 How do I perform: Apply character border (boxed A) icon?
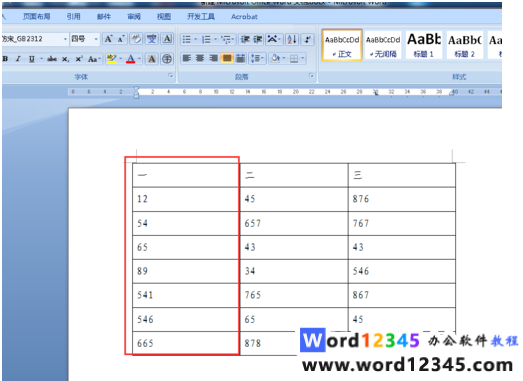[x=167, y=39]
